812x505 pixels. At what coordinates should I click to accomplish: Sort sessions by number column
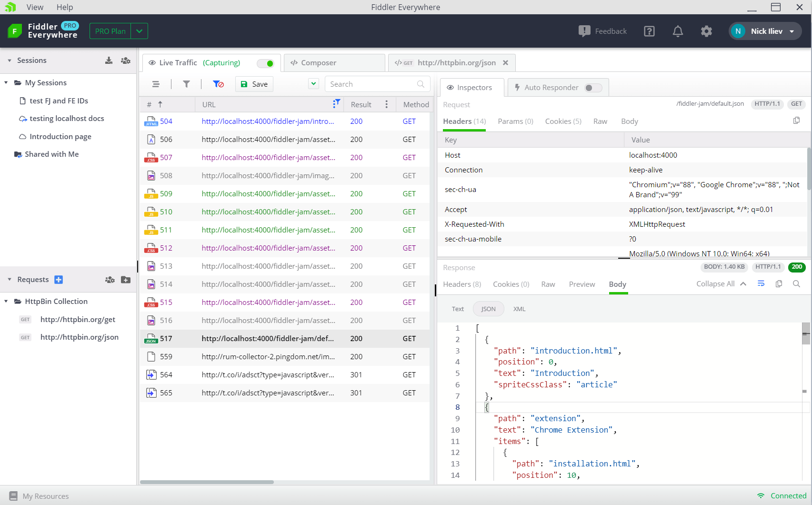[155, 104]
